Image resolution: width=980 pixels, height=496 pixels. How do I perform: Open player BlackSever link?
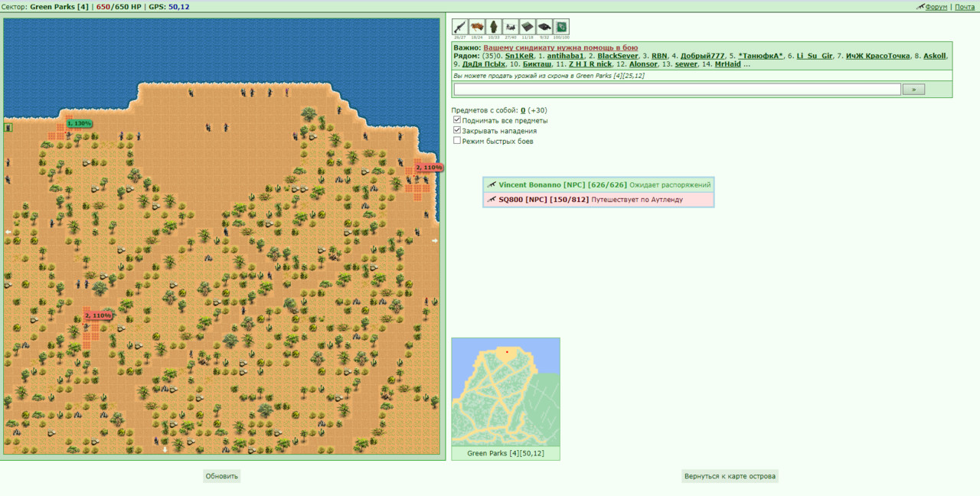[x=617, y=56]
